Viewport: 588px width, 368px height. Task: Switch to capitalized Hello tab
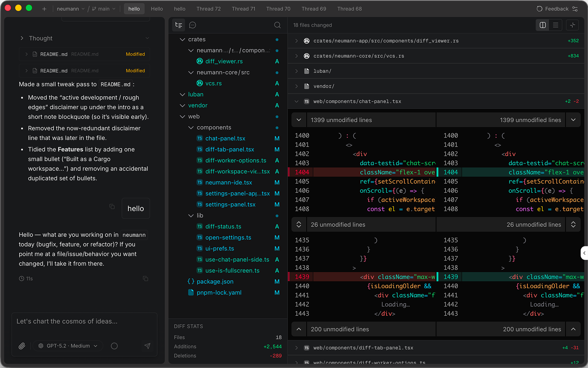(157, 9)
